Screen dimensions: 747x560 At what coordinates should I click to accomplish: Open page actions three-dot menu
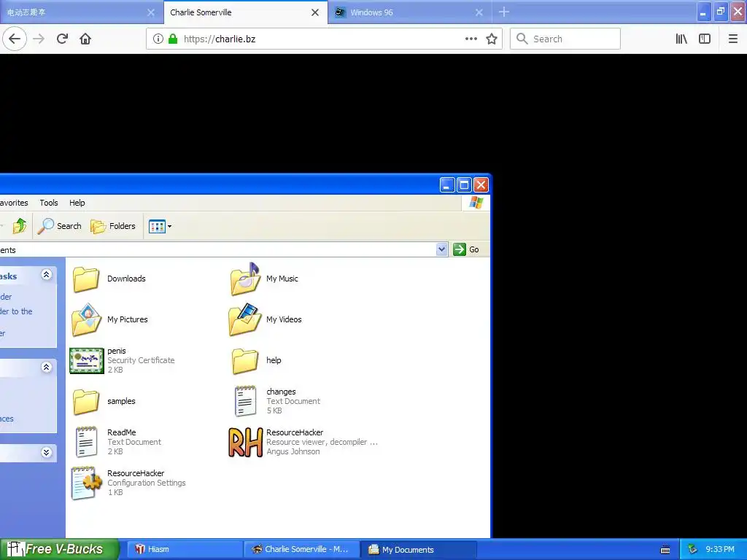(x=471, y=39)
